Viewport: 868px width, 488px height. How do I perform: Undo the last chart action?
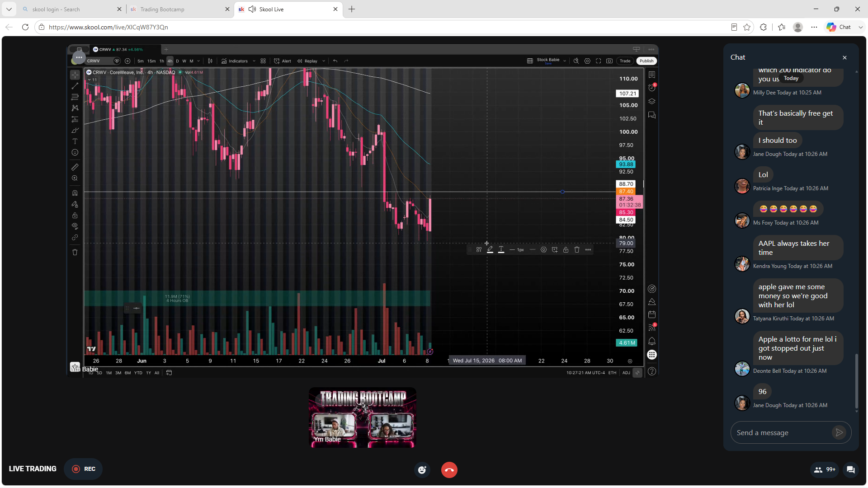coord(335,61)
